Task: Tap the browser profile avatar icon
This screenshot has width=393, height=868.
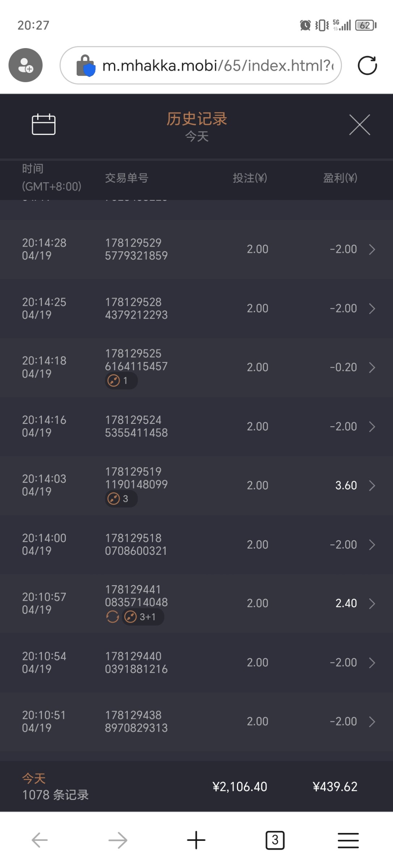Action: [26, 65]
